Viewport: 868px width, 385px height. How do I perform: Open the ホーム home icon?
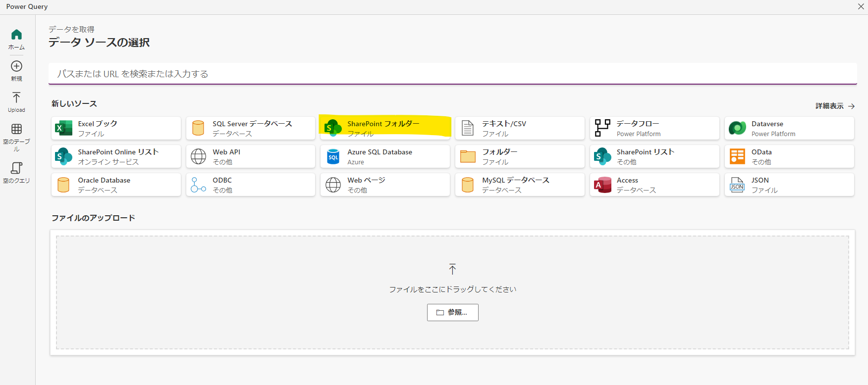[16, 35]
